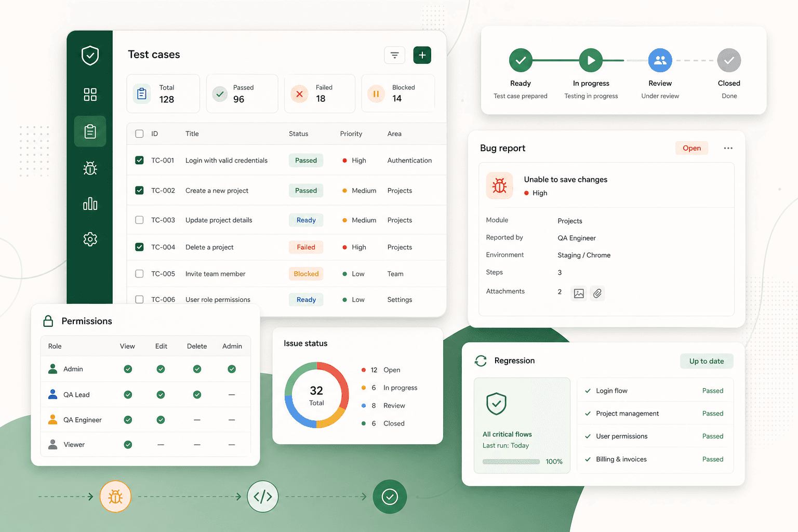Viewport: 798px width, 532px height.
Task: Select the Ready checkmark workflow step
Action: (x=521, y=60)
